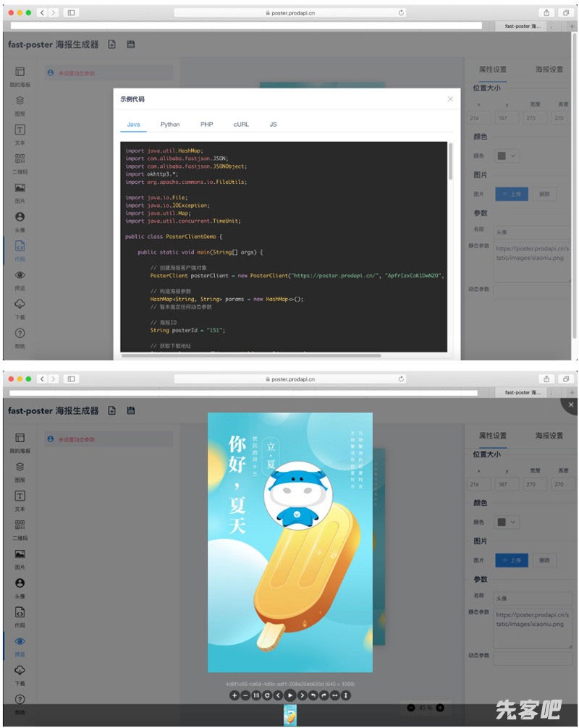Select the poster thumbnail in viewer strip

289,715
